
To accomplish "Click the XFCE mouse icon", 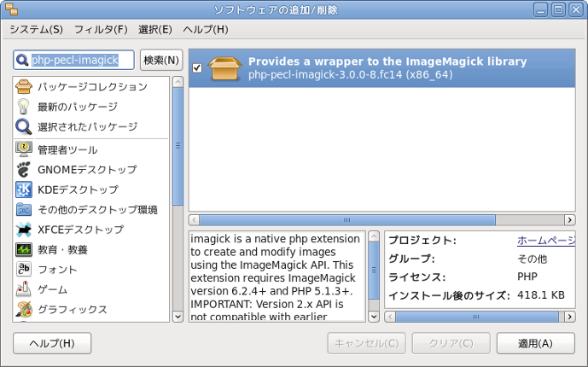I will tap(24, 230).
